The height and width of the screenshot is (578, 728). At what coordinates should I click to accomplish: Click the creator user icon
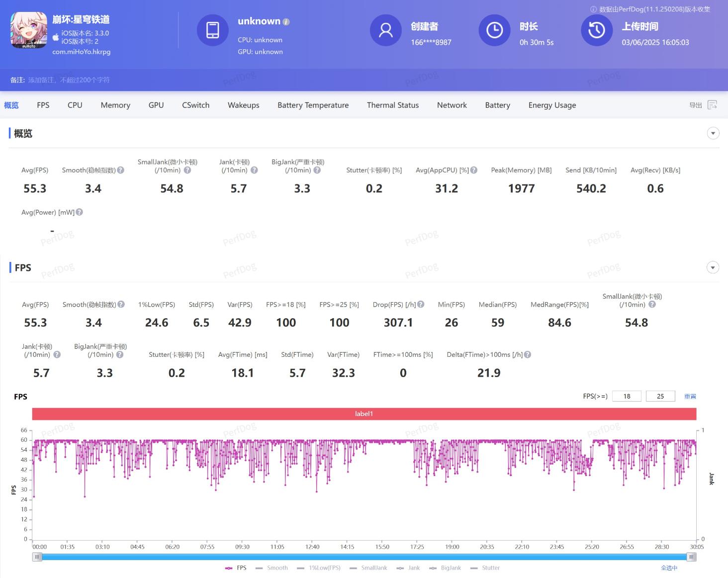coord(385,30)
